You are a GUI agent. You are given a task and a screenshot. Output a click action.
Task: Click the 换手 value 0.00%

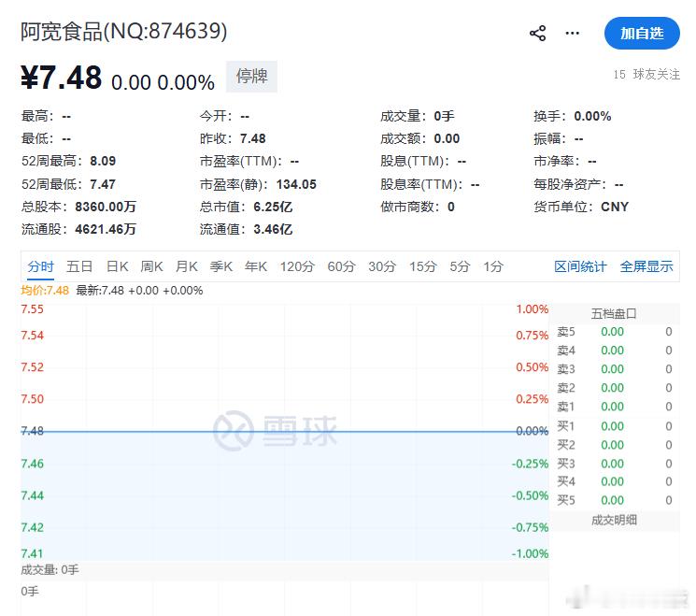592,116
